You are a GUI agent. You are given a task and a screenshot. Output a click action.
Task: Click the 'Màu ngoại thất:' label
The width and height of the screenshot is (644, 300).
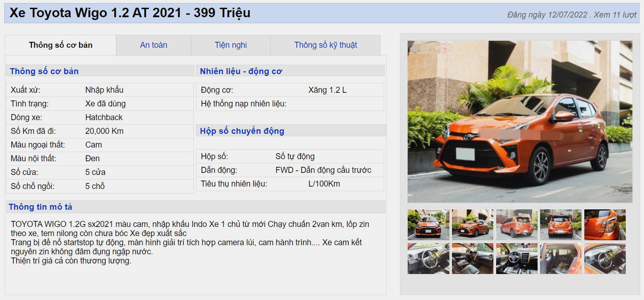(x=38, y=145)
